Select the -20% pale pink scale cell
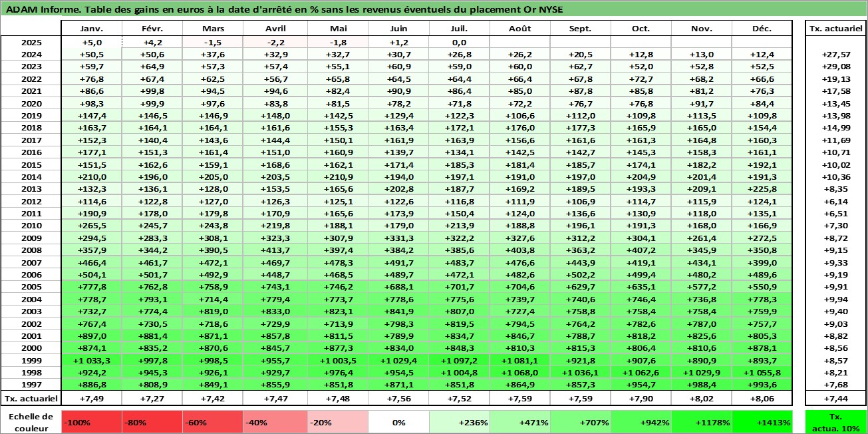 click(337, 422)
